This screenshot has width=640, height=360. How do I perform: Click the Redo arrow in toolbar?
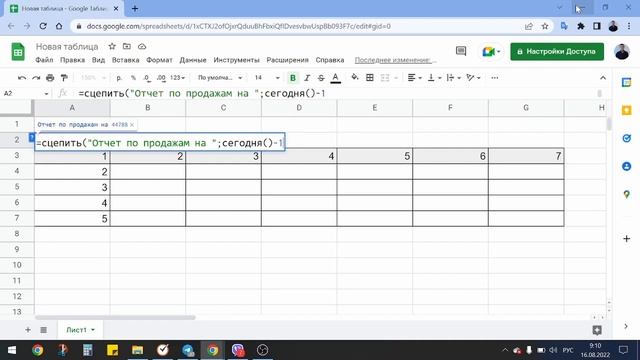click(x=36, y=78)
